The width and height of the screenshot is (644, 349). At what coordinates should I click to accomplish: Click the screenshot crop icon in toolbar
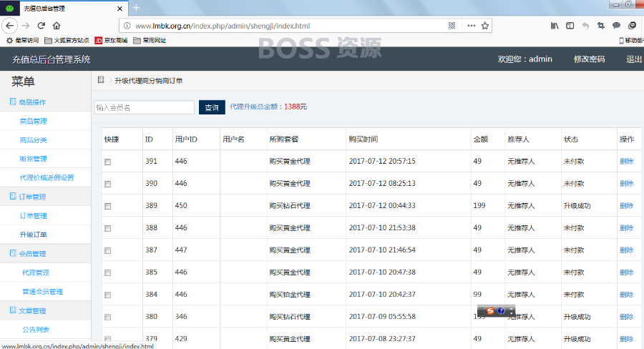click(601, 26)
